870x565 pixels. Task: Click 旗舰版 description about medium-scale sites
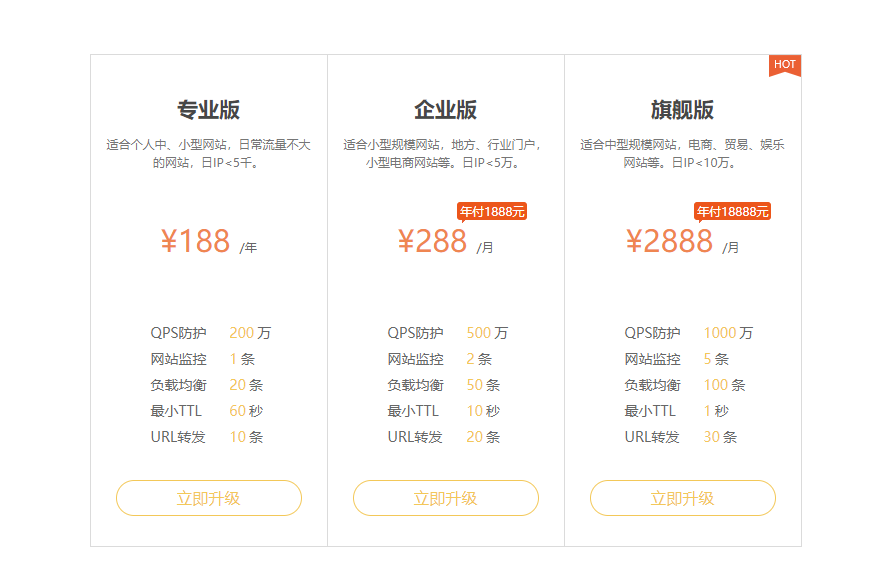683,153
